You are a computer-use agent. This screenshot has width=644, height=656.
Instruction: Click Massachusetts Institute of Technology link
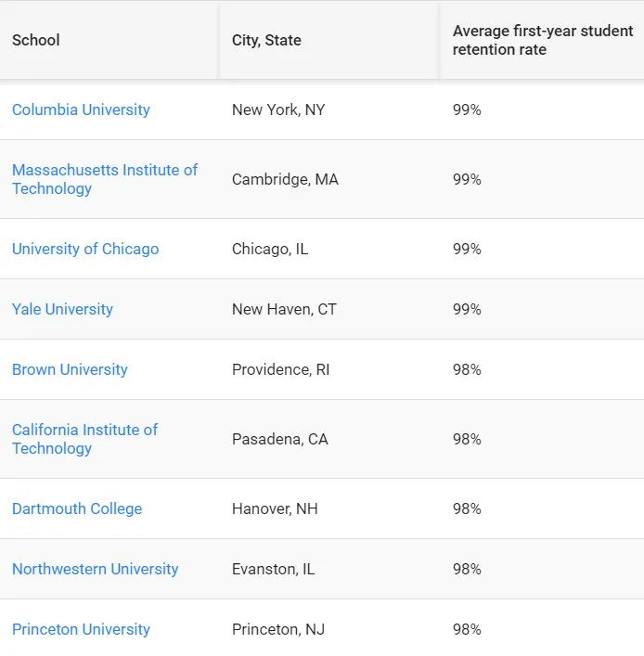[104, 179]
